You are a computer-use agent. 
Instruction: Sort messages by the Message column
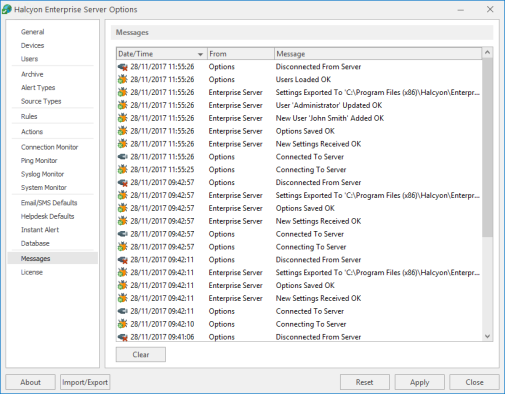378,54
